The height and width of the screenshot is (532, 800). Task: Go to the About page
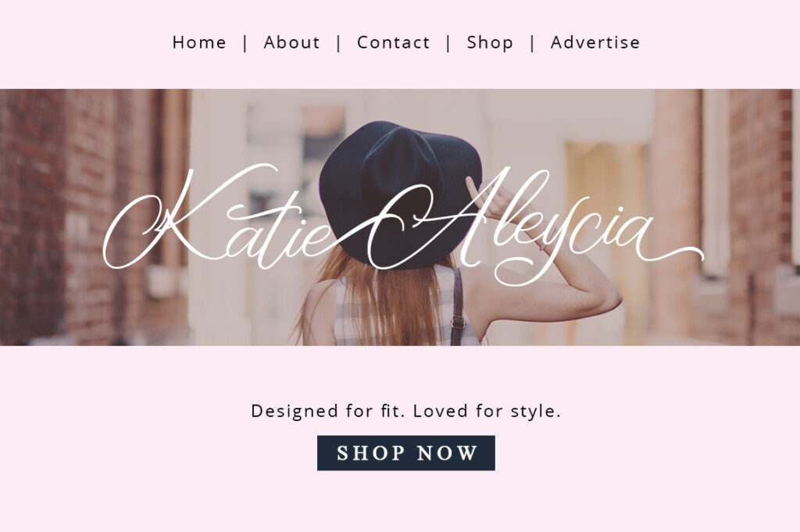pos(292,42)
